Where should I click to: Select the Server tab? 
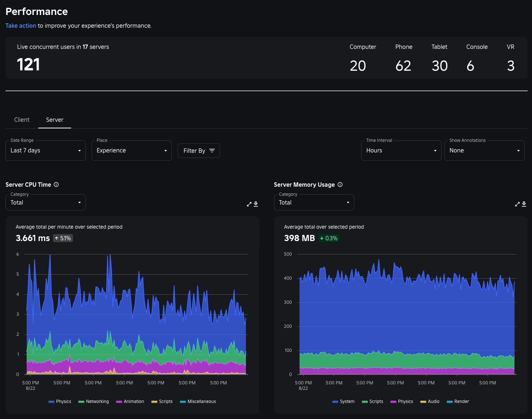pyautogui.click(x=54, y=120)
